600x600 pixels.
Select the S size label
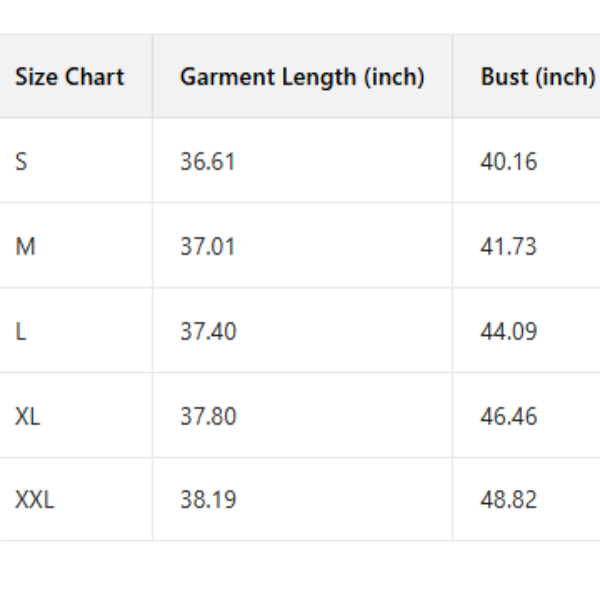pos(23,161)
